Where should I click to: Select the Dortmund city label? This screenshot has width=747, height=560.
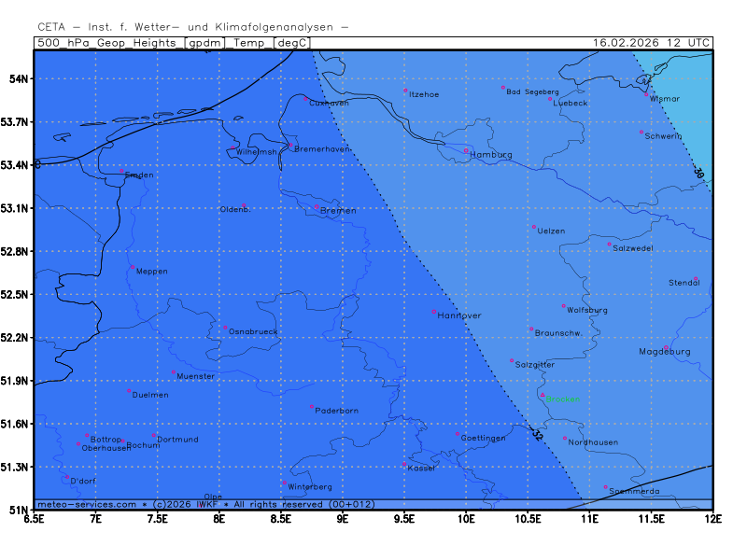point(177,439)
